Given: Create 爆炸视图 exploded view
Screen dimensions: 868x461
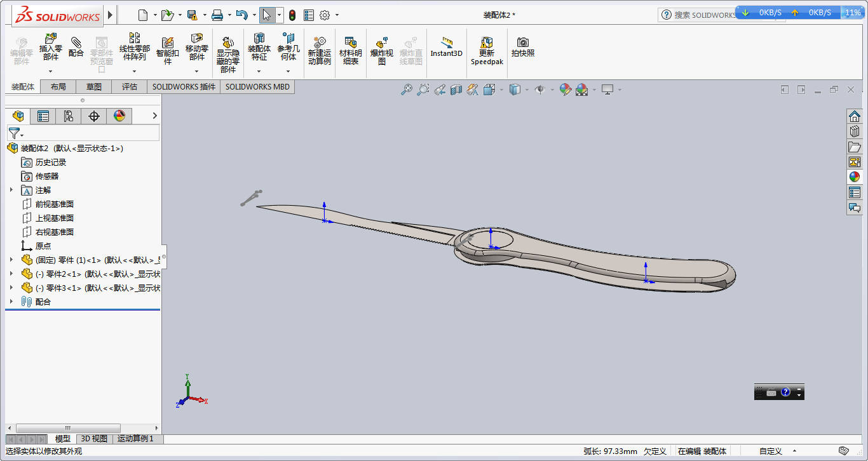Looking at the screenshot, I should pos(382,51).
